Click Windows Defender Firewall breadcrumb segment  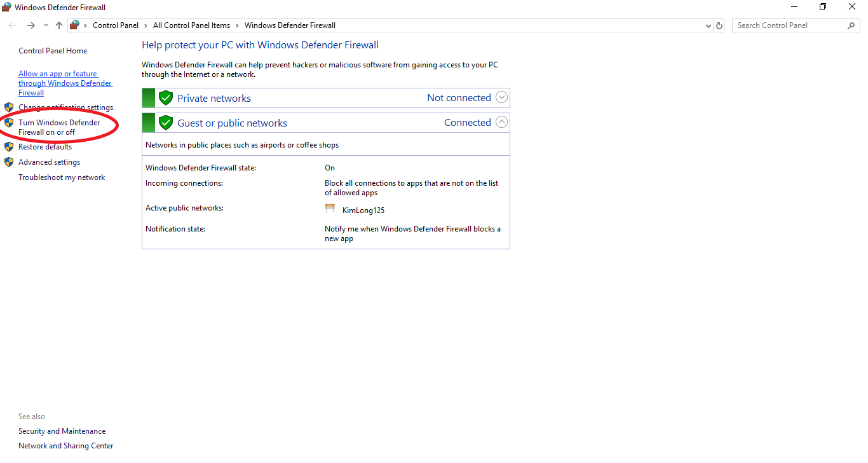290,25
